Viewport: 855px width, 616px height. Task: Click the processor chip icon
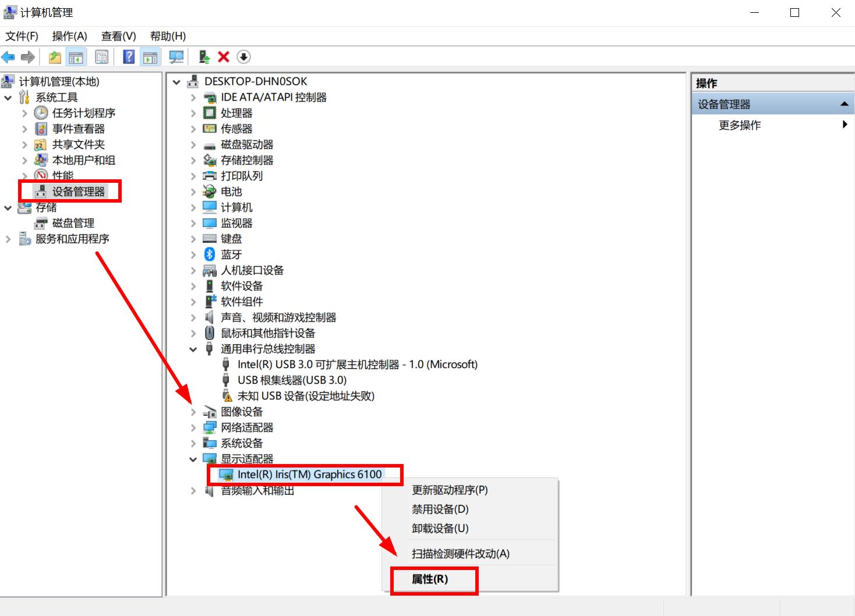[x=210, y=113]
